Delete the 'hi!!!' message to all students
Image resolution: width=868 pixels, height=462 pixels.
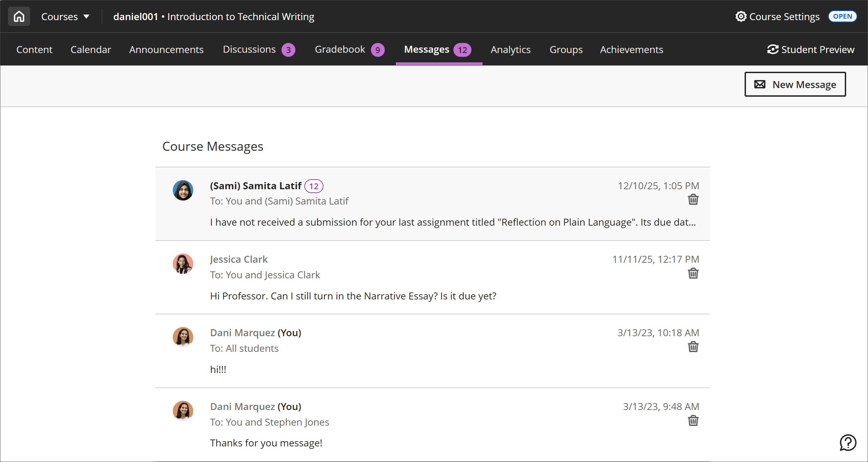693,347
